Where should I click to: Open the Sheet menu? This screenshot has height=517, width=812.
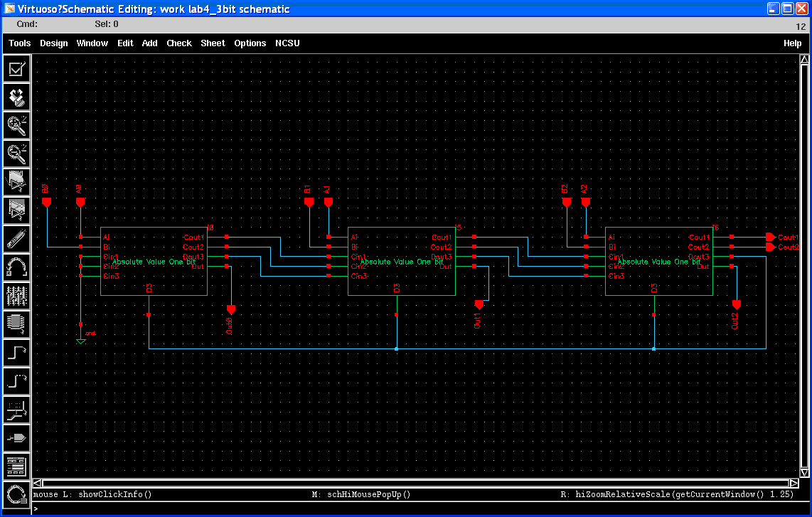[213, 43]
